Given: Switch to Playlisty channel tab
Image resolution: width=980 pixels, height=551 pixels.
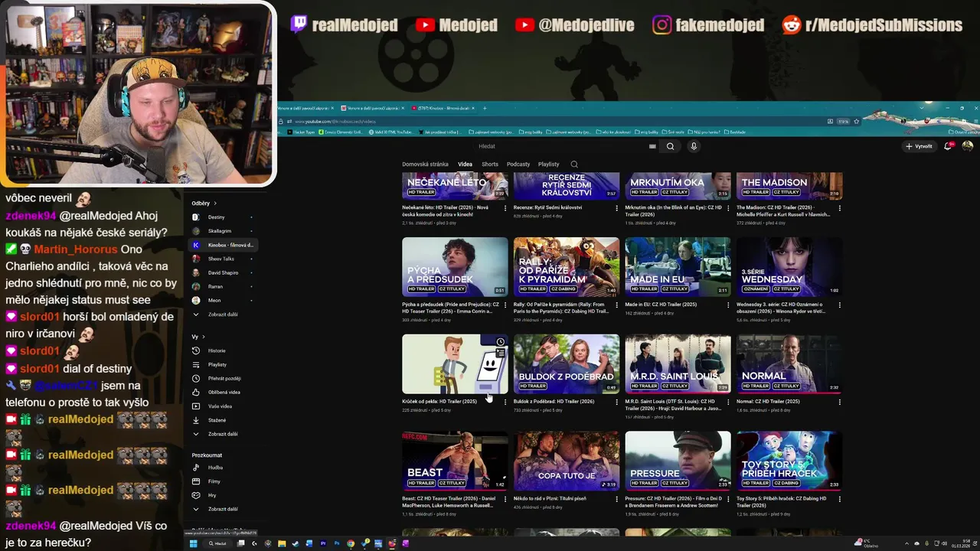Looking at the screenshot, I should pyautogui.click(x=548, y=164).
